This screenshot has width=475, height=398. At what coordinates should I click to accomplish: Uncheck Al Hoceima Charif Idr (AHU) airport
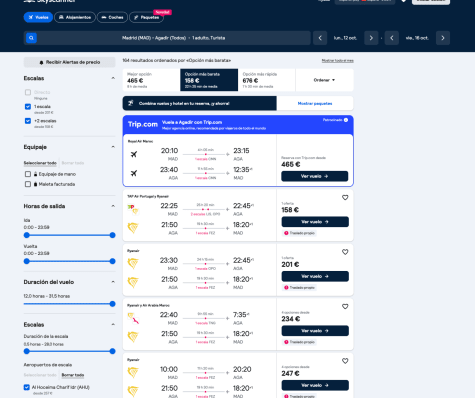27,387
